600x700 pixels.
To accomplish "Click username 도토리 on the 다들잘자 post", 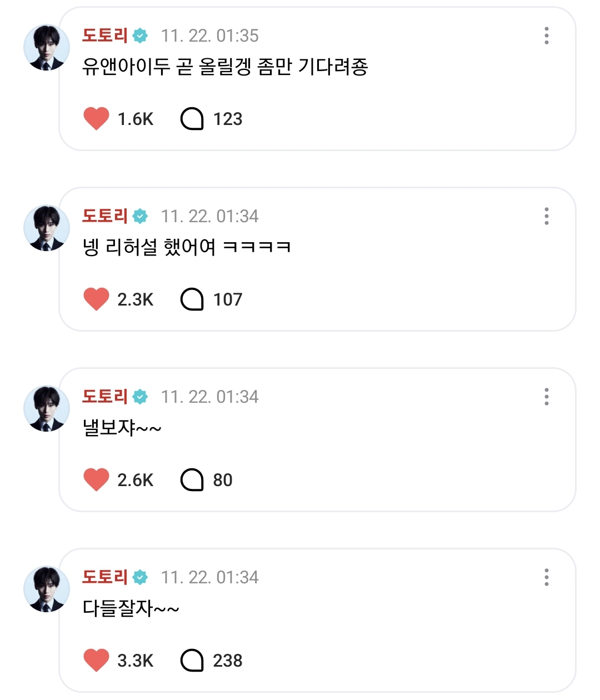I will (105, 577).
